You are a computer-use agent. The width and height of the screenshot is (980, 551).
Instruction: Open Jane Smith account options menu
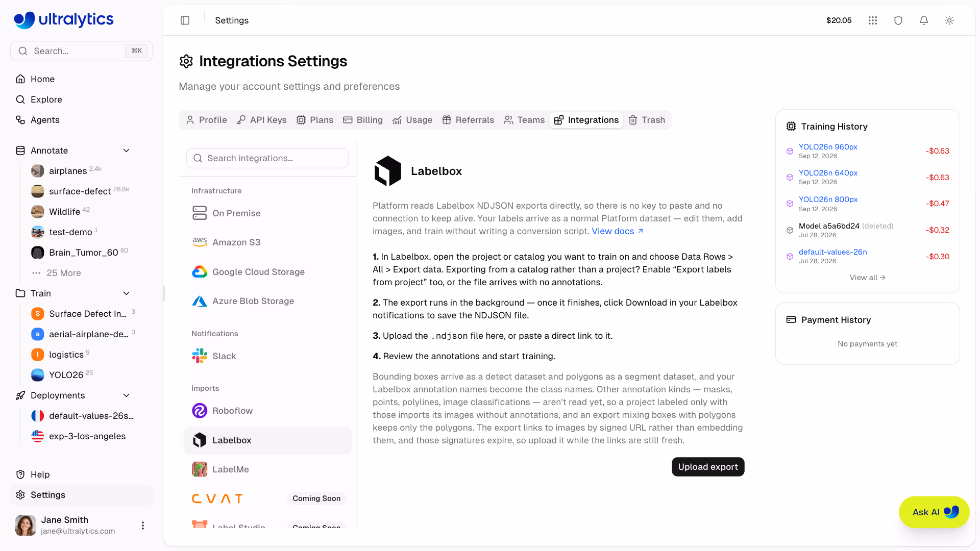(143, 525)
